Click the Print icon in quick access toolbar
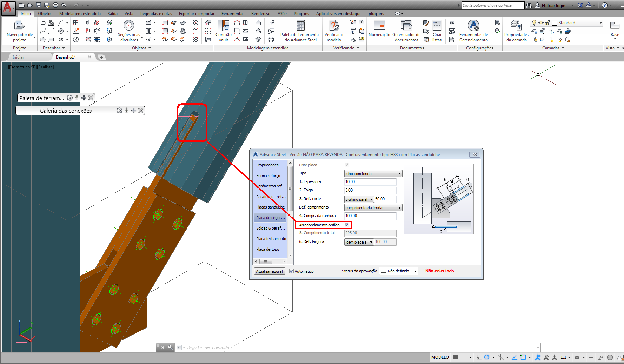624x364 pixels. click(x=55, y=5)
